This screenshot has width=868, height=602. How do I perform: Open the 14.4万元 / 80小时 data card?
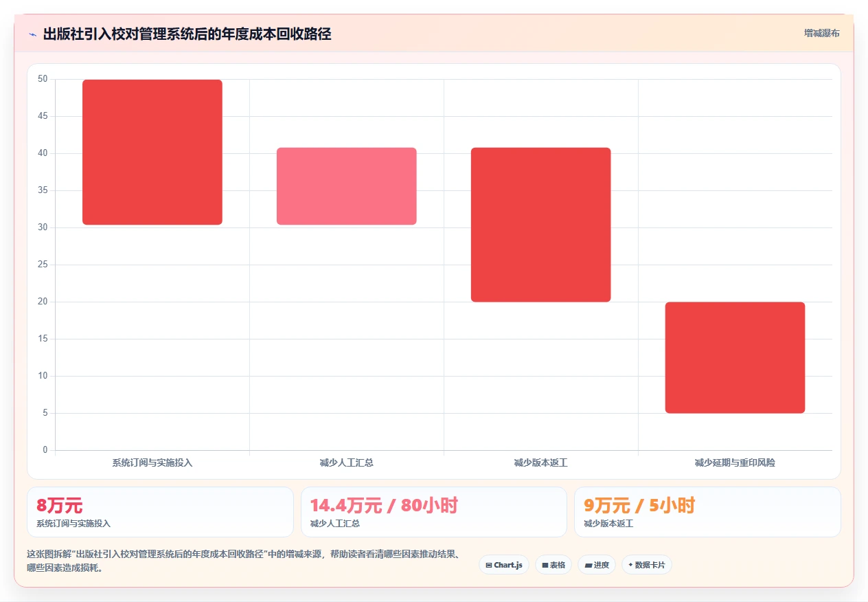(x=434, y=512)
